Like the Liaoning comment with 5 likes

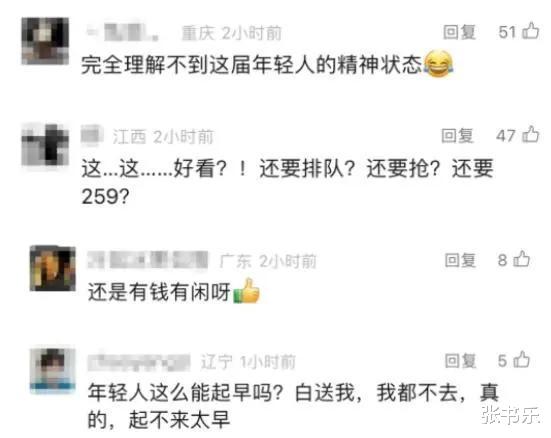(x=522, y=360)
